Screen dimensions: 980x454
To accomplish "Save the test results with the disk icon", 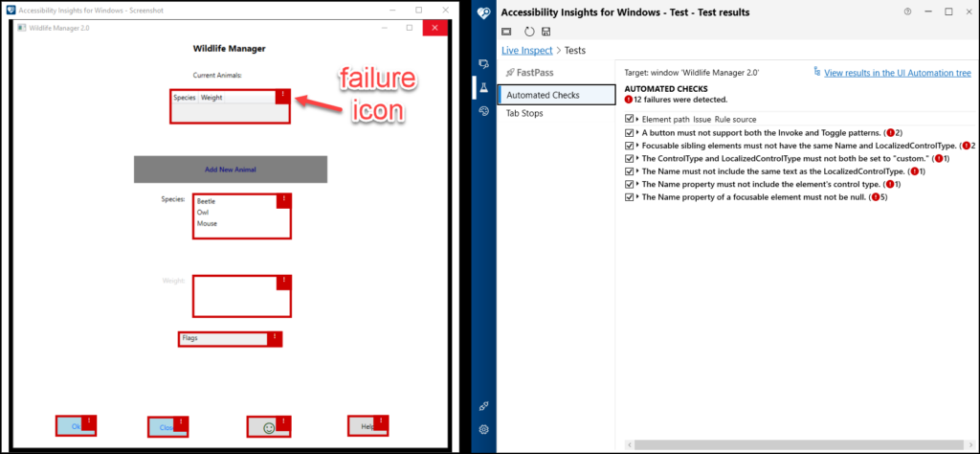I will pos(546,32).
